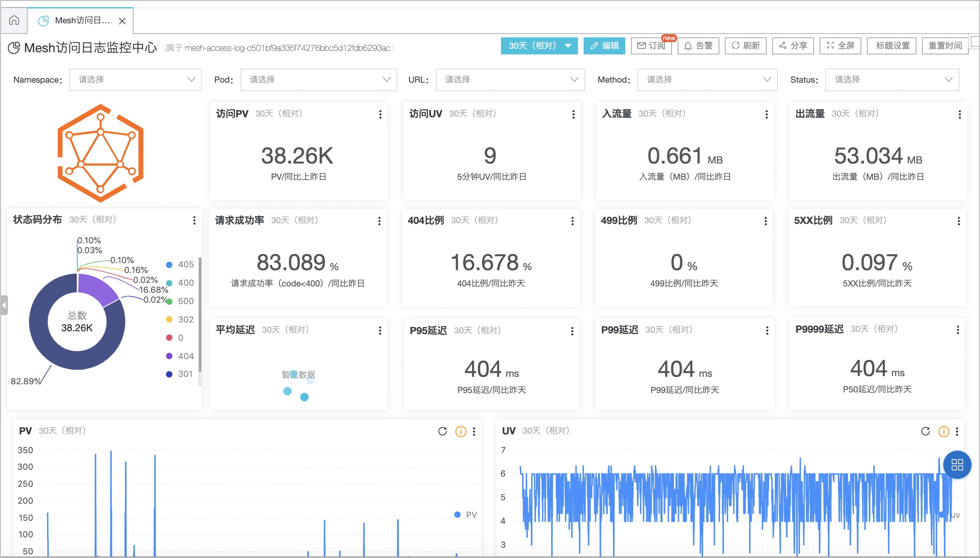
Task: Show PV chart info icon
Action: [x=461, y=432]
